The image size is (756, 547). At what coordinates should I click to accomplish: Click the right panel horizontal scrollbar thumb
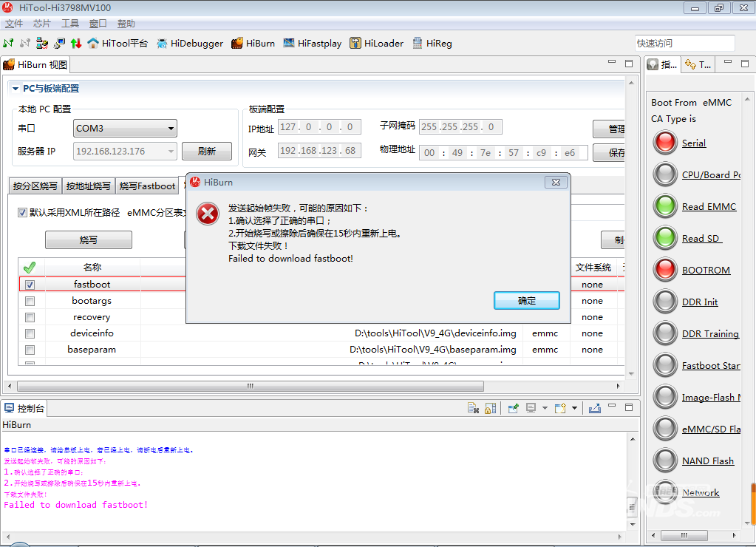pyautogui.click(x=684, y=535)
